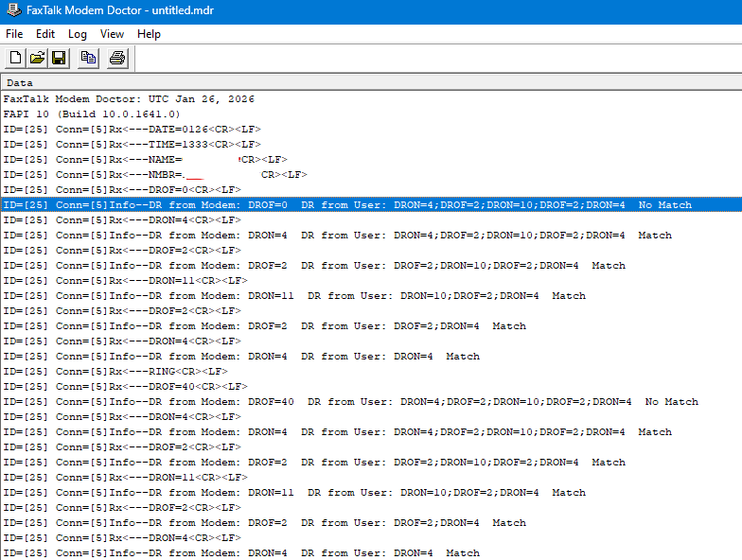Save the log with the floppy disk icon
This screenshot has height=560, width=742.
(x=59, y=59)
